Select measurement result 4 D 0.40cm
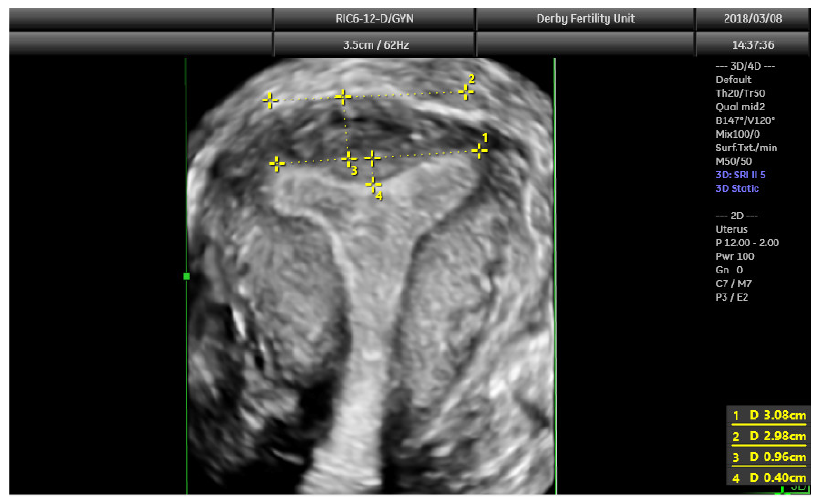The width and height of the screenshot is (820, 504). coord(769,478)
